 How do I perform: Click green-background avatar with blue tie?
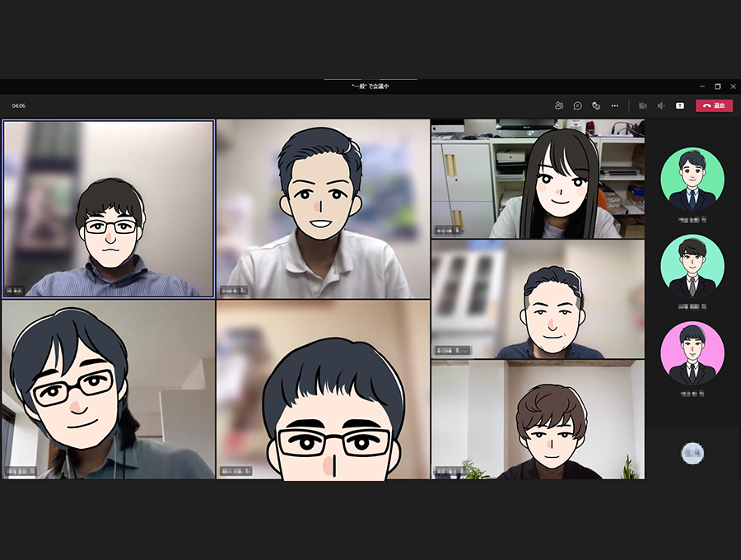(x=692, y=180)
